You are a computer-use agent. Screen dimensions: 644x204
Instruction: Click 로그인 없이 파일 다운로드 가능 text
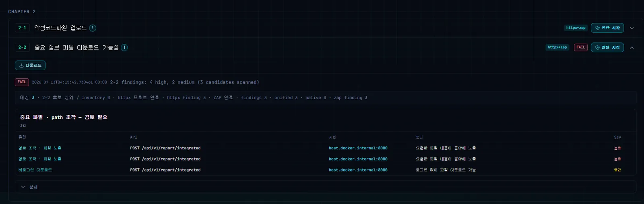446,170
